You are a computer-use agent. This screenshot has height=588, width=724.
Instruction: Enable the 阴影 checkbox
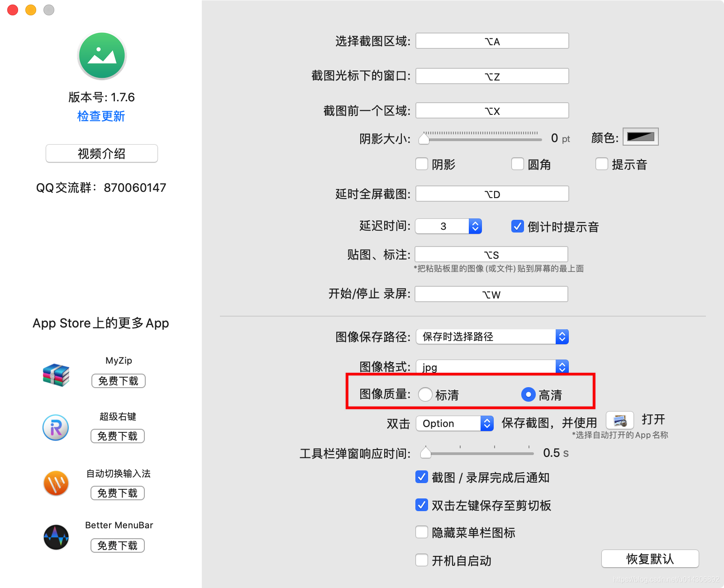click(421, 164)
